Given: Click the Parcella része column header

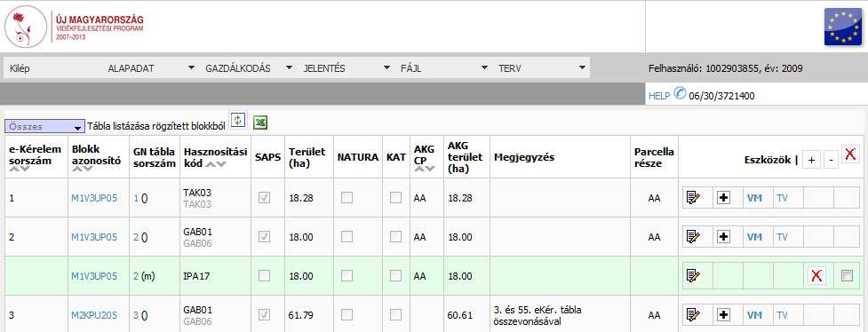Looking at the screenshot, I should (654, 157).
